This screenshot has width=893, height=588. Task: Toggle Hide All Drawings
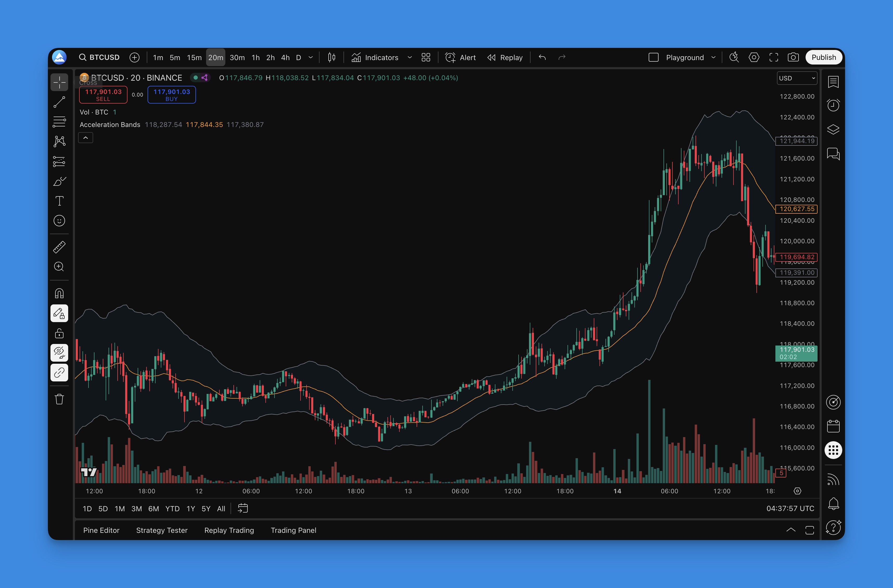59,353
